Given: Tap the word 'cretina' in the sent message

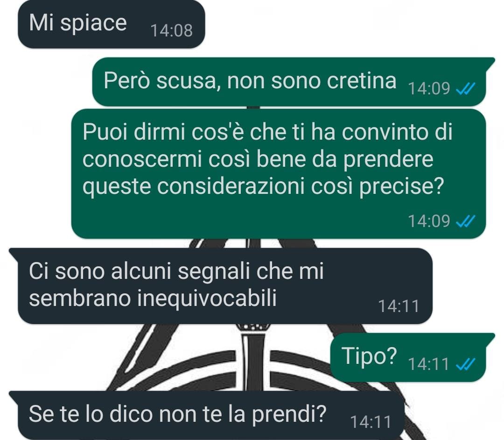Looking at the screenshot, I should [x=362, y=80].
